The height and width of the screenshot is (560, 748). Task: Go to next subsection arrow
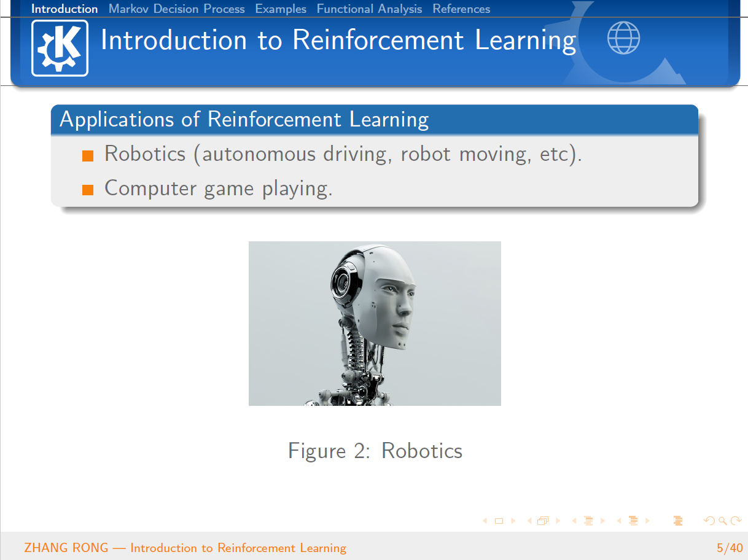pos(602,521)
